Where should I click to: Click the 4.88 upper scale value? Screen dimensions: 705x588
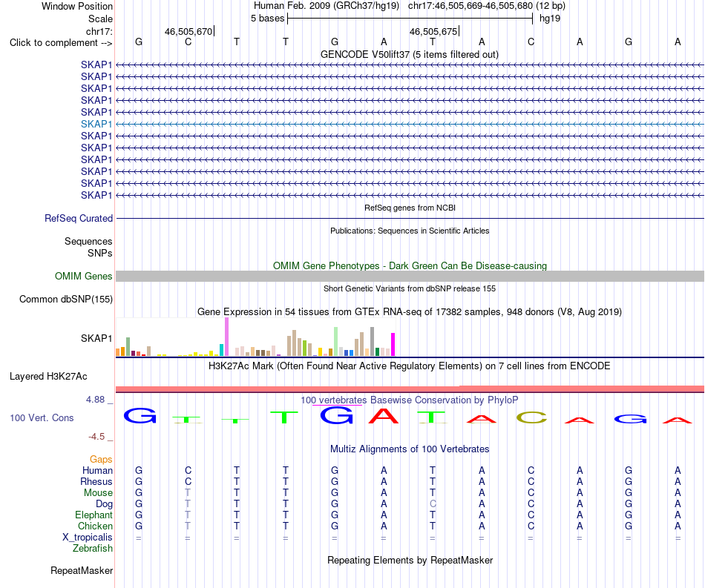point(95,400)
